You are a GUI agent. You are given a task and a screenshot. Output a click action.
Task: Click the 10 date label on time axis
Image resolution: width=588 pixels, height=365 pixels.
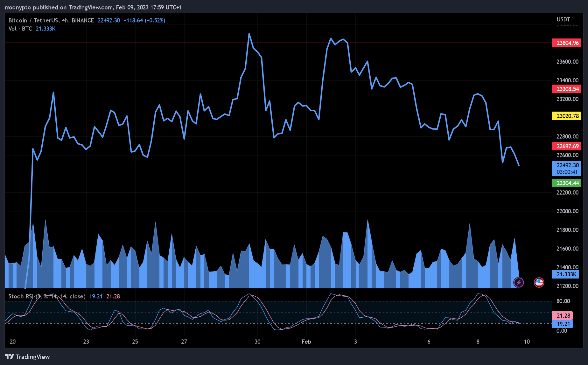pos(527,342)
